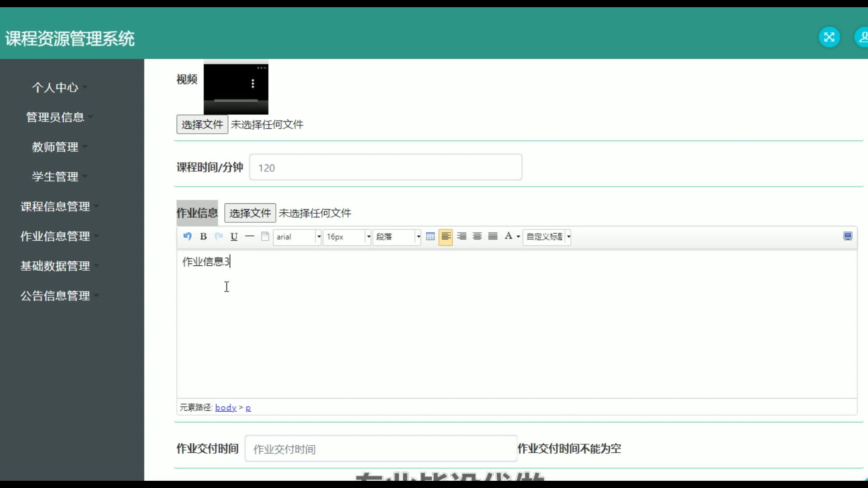This screenshot has height=488, width=868.
Task: Toggle underline formatting in the editor
Action: click(x=234, y=236)
